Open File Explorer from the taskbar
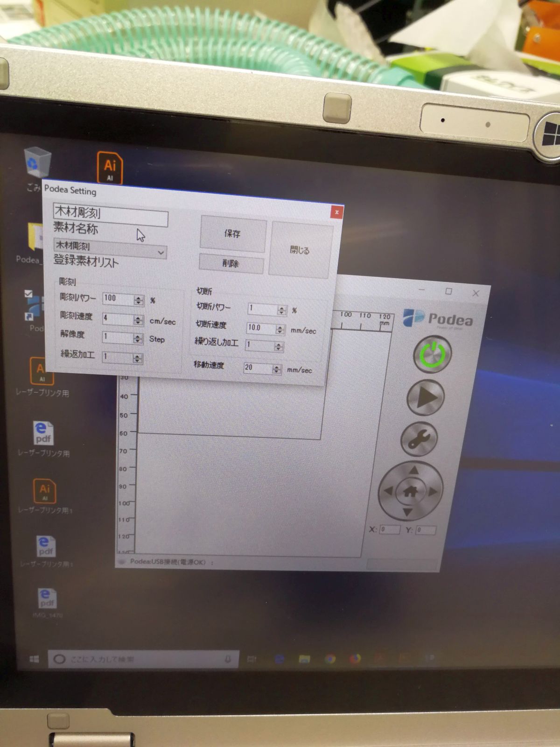The width and height of the screenshot is (560, 747). (x=305, y=659)
